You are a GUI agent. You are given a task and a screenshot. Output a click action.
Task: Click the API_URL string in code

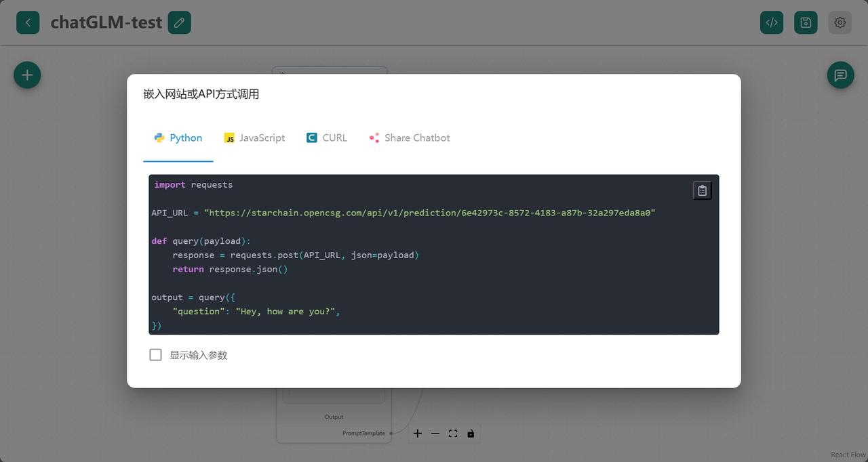[x=430, y=213]
